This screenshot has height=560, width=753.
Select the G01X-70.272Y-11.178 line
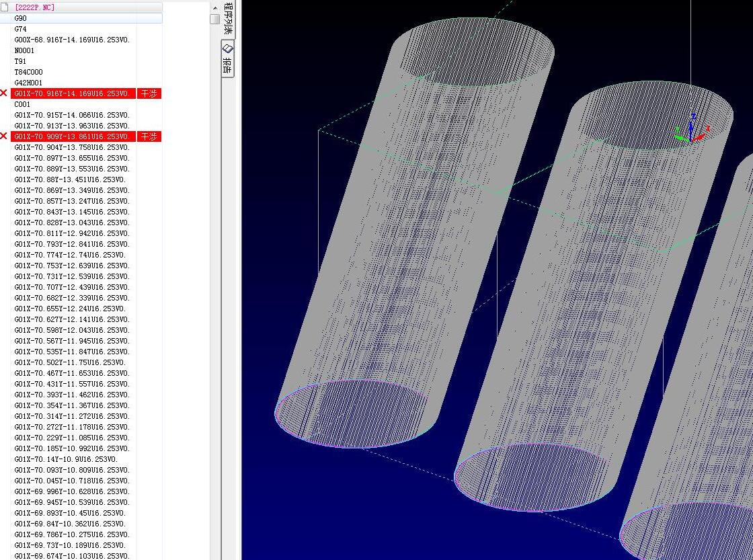pyautogui.click(x=72, y=427)
